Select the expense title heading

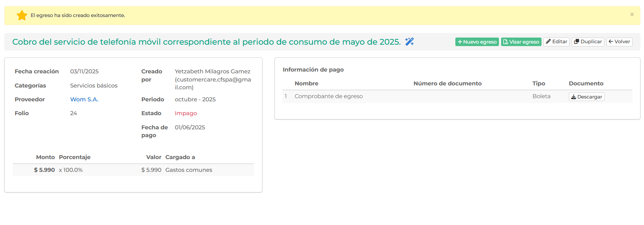(x=206, y=42)
